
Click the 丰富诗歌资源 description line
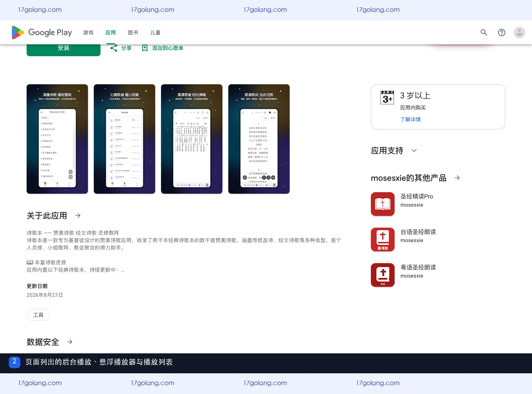click(x=46, y=262)
